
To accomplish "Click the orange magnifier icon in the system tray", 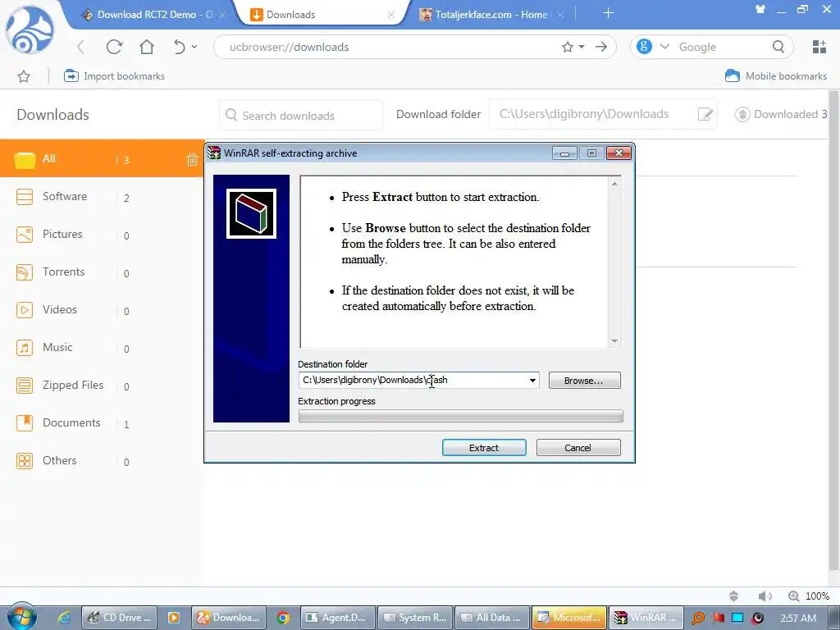I will (x=697, y=618).
